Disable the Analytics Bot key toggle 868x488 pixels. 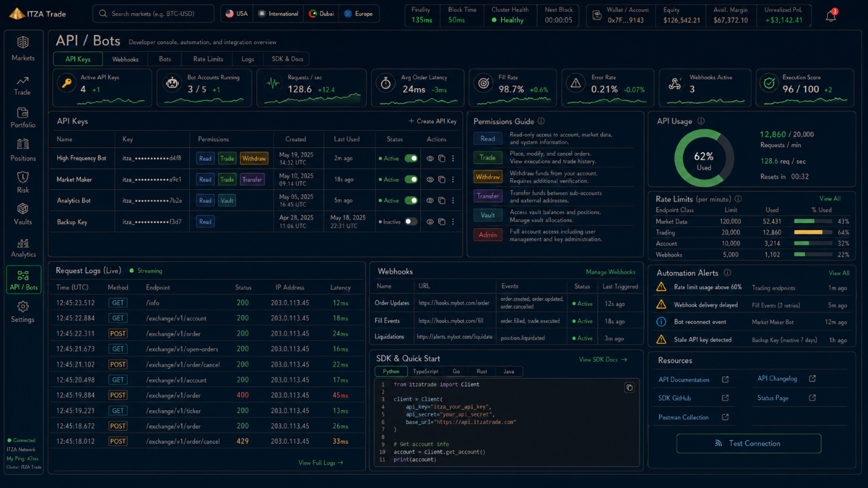411,200
